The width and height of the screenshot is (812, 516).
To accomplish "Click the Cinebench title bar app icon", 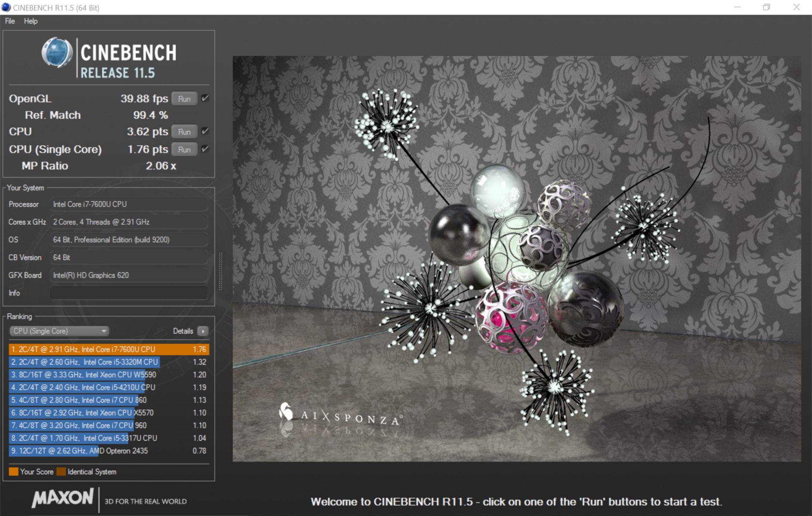I will coord(6,7).
